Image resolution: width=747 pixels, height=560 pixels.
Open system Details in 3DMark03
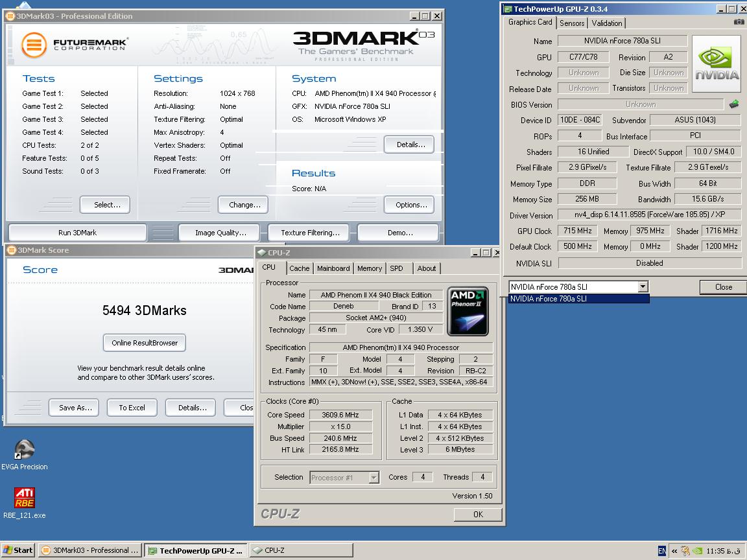point(409,145)
